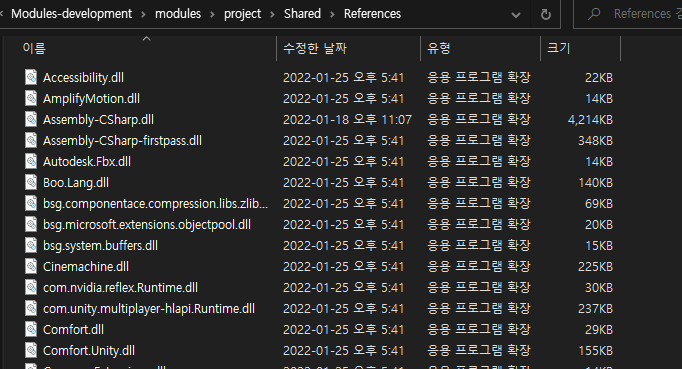Expand the chevron after modules breadcrumb

click(x=212, y=14)
